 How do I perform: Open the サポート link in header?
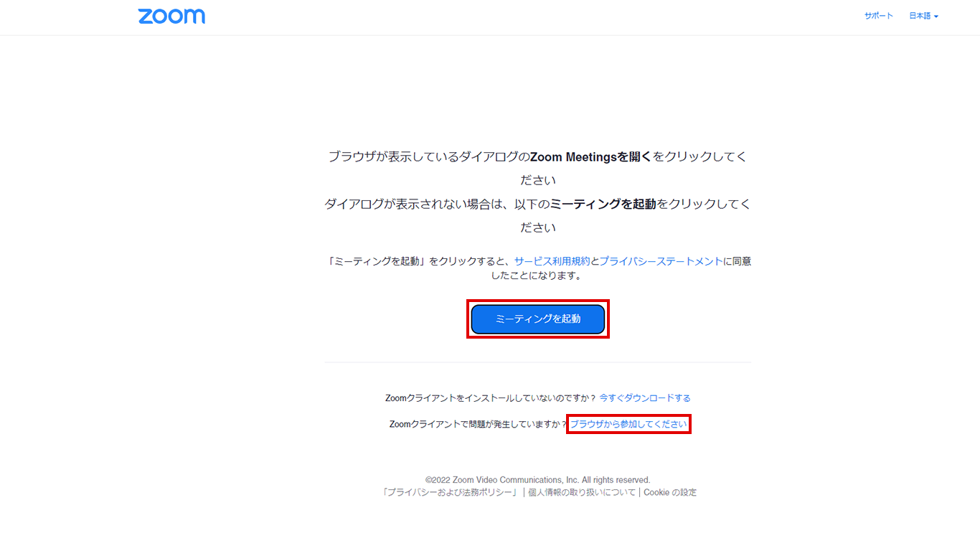(879, 16)
